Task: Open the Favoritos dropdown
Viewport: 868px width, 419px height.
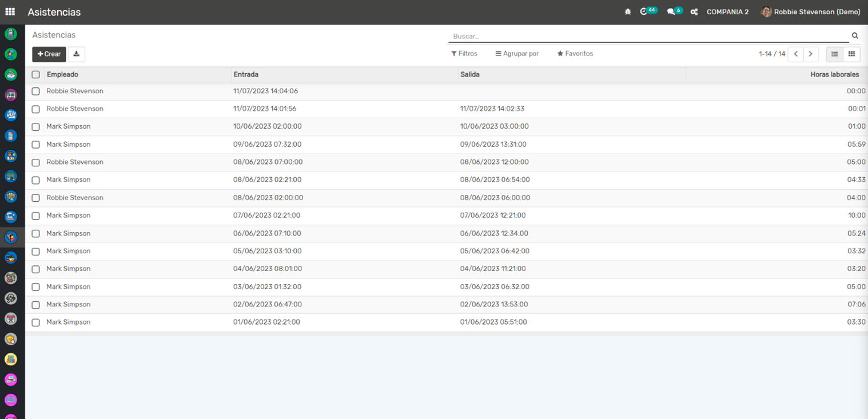Action: [x=575, y=54]
